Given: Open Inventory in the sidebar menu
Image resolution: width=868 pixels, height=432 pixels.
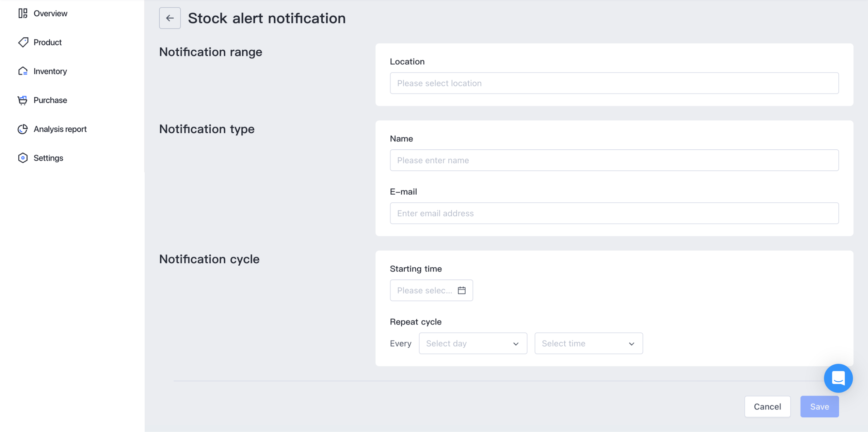Looking at the screenshot, I should pyautogui.click(x=50, y=71).
